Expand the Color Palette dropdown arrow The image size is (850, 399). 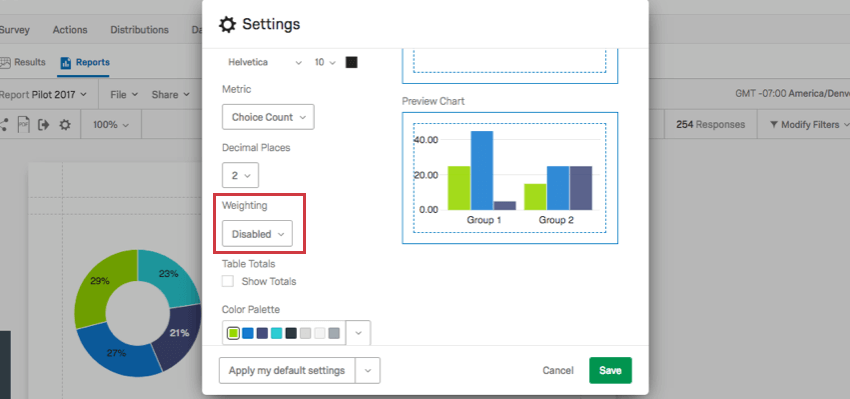358,333
